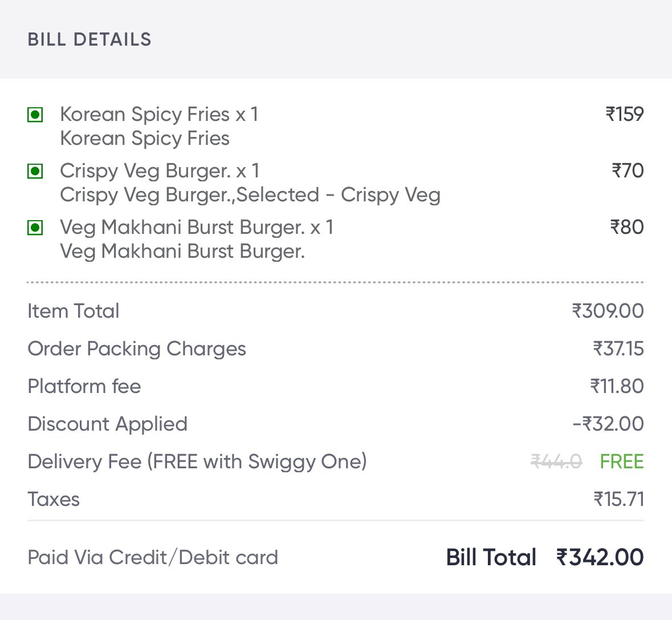Select the Crispy Veg Burger. x 1 item
The image size is (672, 620).
coord(160,171)
